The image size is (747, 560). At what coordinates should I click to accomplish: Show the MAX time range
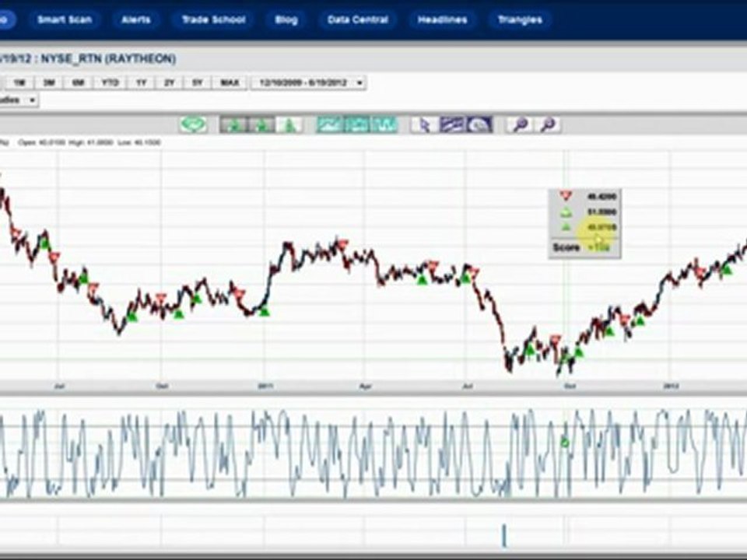click(230, 83)
